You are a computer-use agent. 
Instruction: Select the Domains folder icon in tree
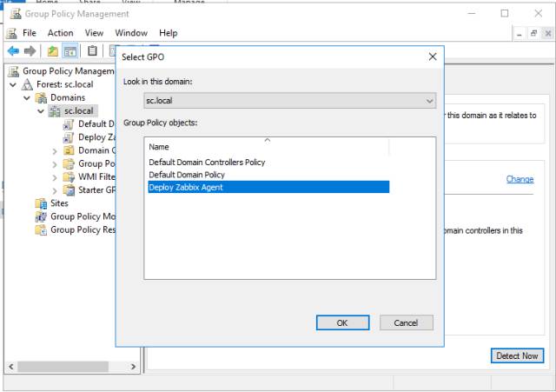[x=41, y=97]
